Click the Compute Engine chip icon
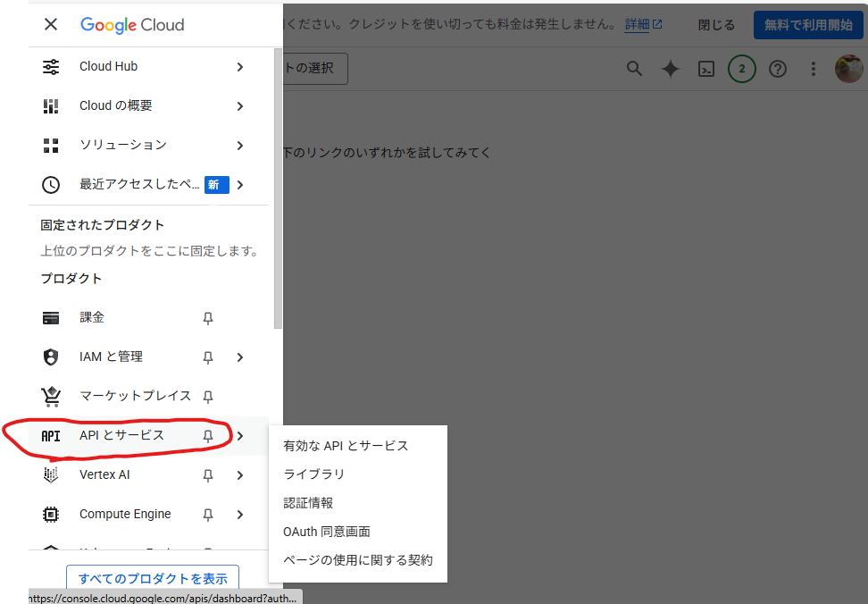 [x=51, y=515]
